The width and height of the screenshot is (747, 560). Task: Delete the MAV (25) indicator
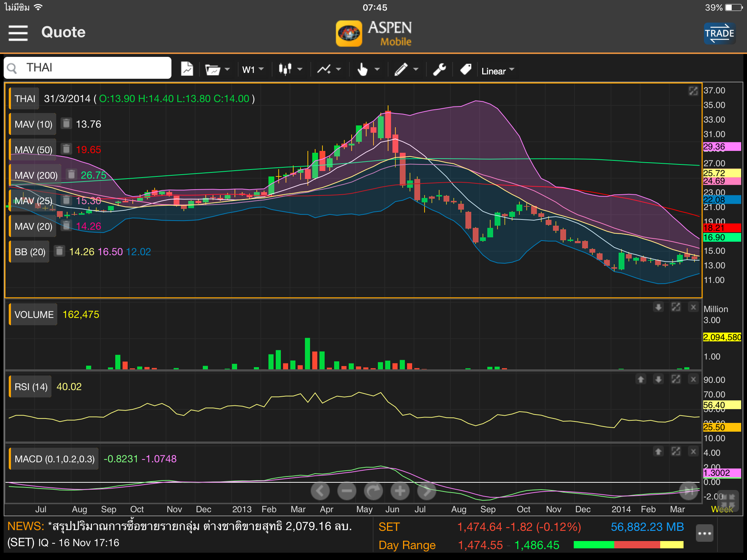tap(66, 200)
